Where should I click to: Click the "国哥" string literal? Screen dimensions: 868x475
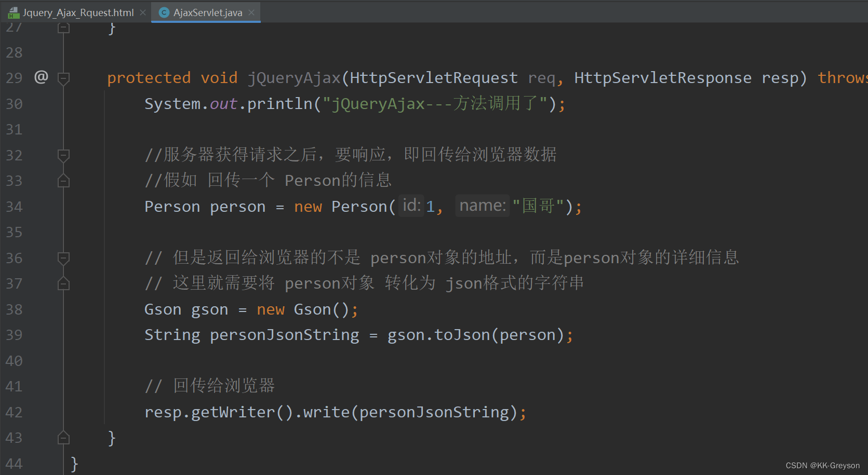tap(538, 206)
